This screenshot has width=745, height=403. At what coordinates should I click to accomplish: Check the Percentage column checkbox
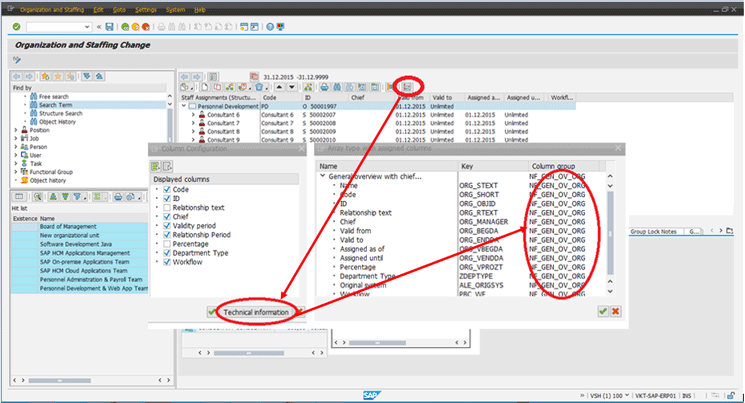[166, 245]
